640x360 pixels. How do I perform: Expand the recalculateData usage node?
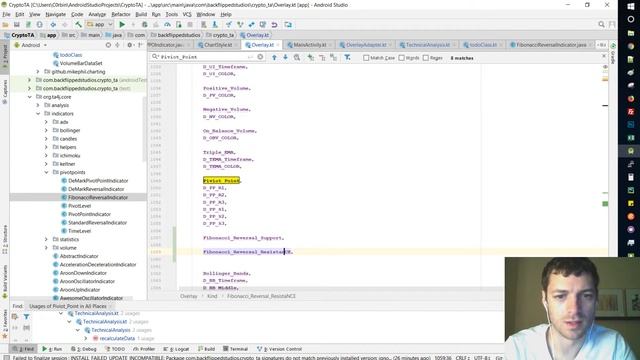[x=86, y=338]
